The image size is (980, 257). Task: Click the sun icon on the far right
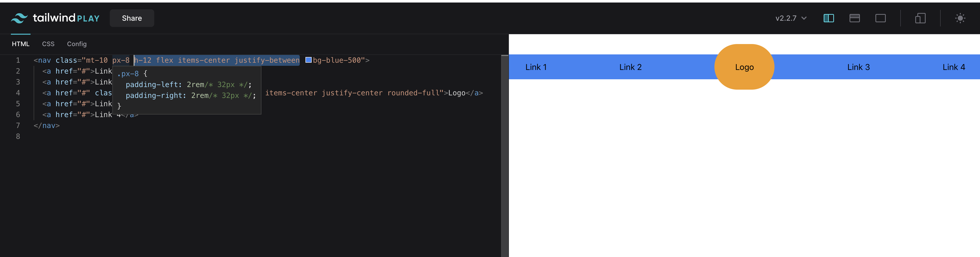[x=961, y=18]
